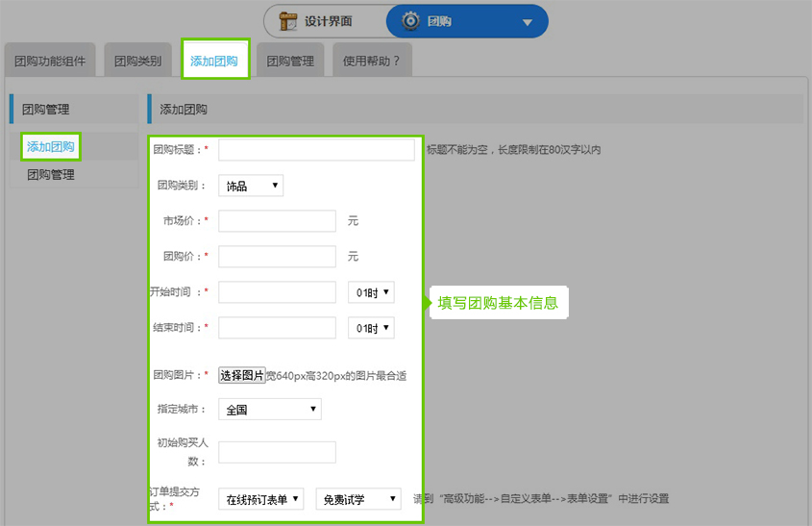Open the 设计界面 design interface button
This screenshot has height=526, width=812.
(327, 21)
